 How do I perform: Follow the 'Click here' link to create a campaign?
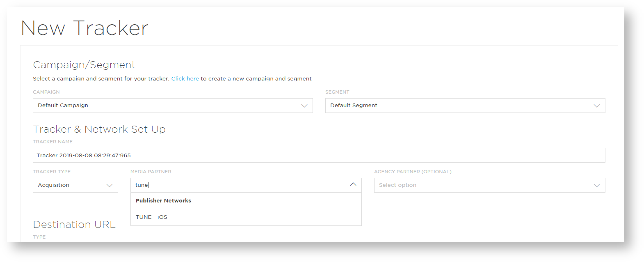185,78
